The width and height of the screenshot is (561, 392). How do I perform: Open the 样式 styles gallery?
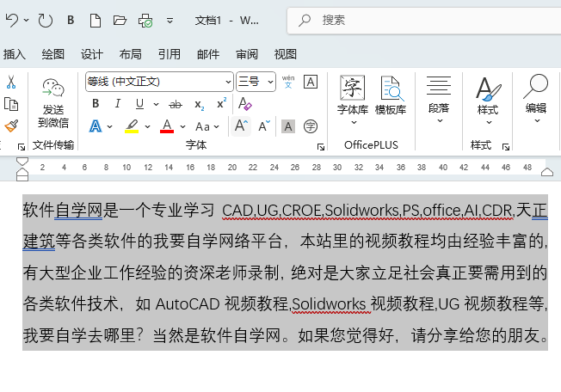pyautogui.click(x=488, y=100)
